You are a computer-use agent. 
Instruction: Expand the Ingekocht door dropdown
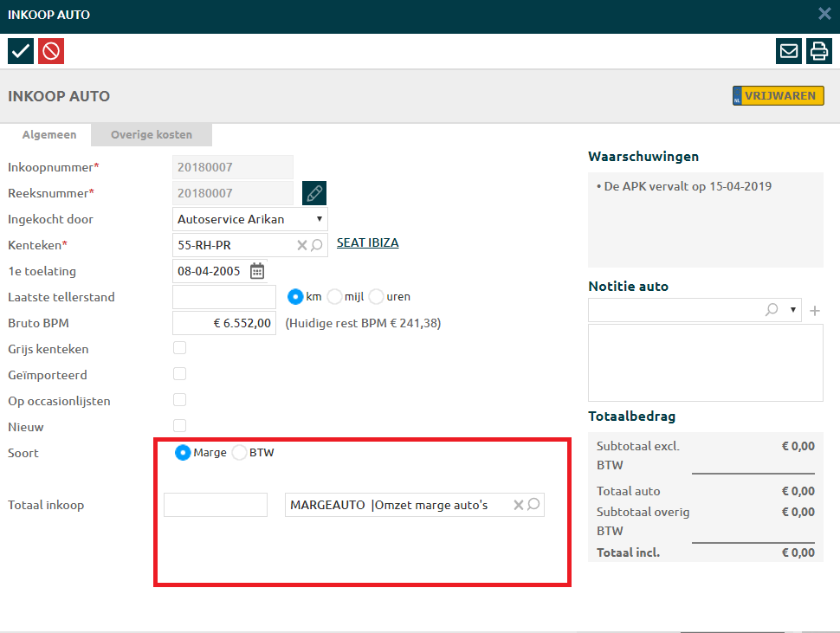click(x=251, y=219)
